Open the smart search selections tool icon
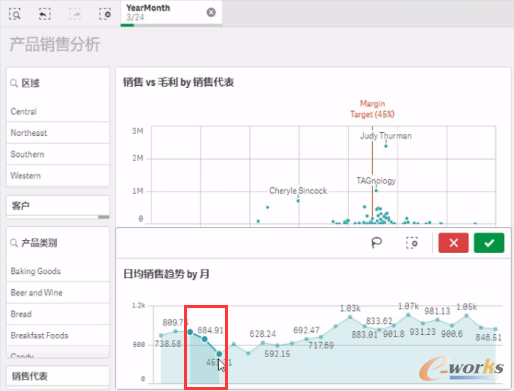 15,14
